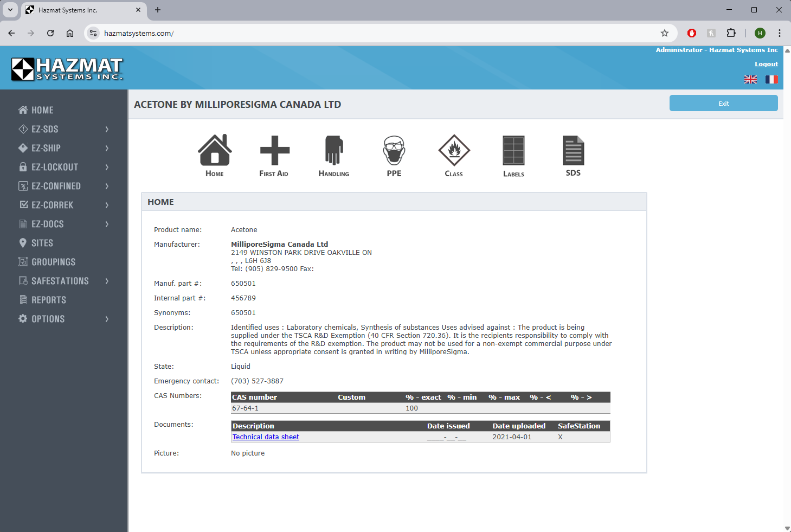
Task: Select the Handling glove icon
Action: coord(334,151)
